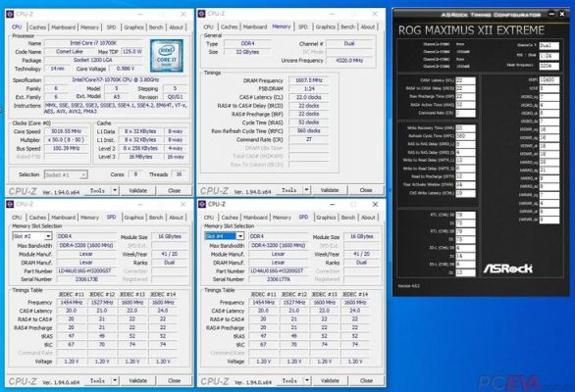Click the Uncore Frequency value 4320.0 MHz

coord(349,61)
